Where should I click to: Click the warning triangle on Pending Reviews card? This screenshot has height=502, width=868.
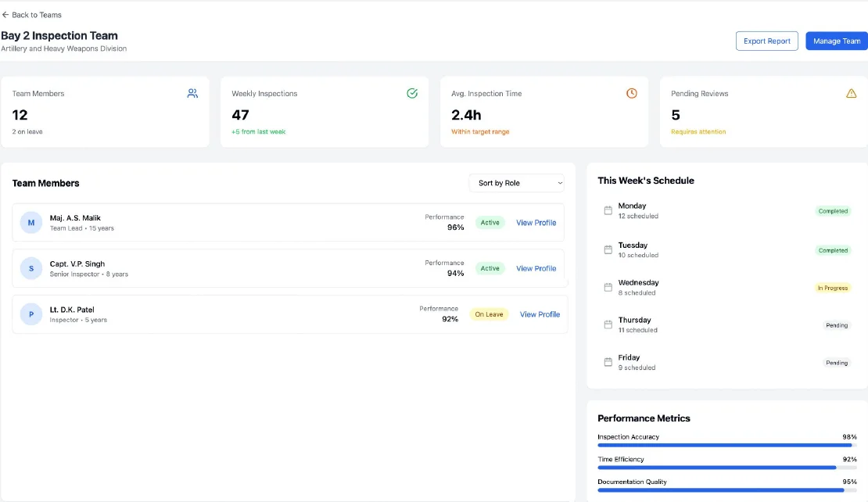click(851, 93)
